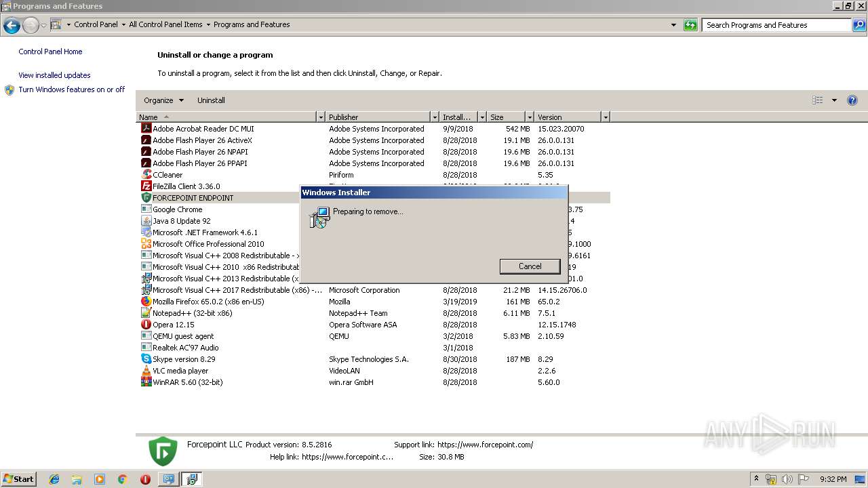Click the Microsoft Office Professional 2010 icon
Screen dimensions: 868x488
146,243
